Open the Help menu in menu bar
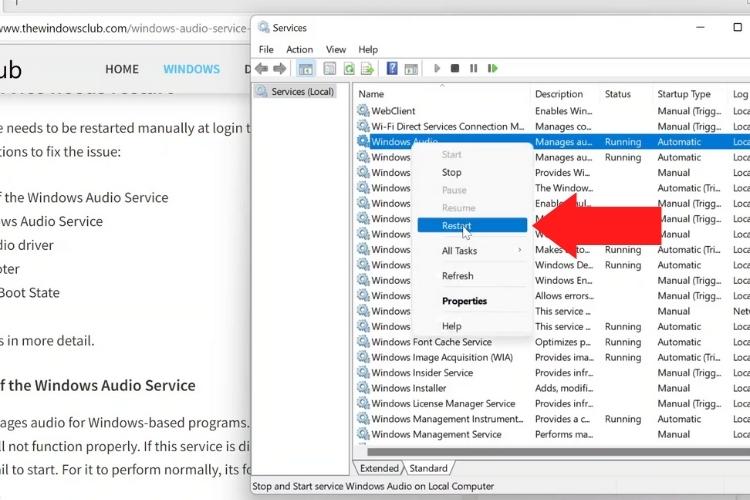 tap(368, 49)
